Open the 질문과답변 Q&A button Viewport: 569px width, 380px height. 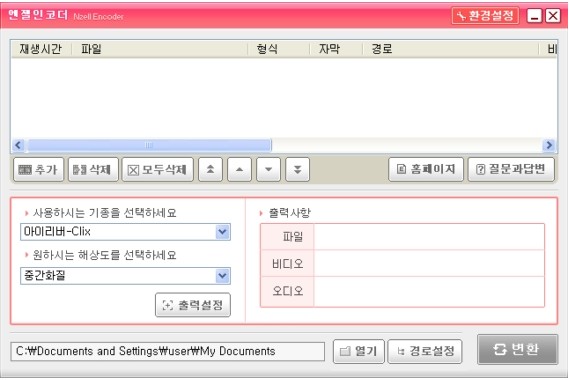[511, 169]
